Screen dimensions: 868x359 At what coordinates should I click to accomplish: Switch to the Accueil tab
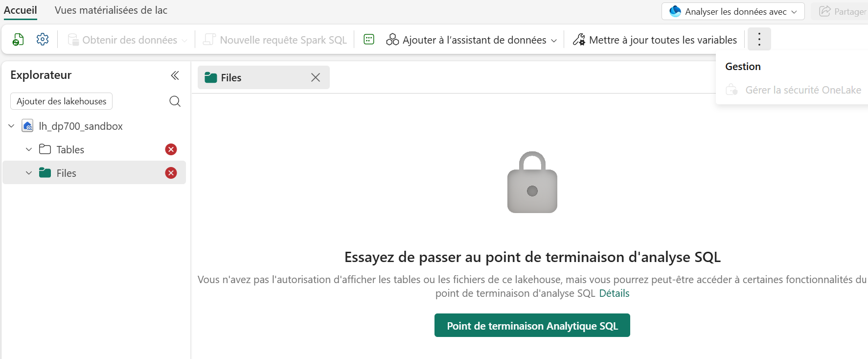pyautogui.click(x=21, y=10)
